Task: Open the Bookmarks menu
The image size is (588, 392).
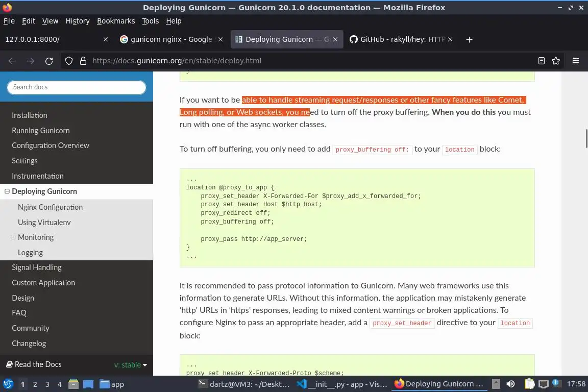Action: pyautogui.click(x=116, y=21)
